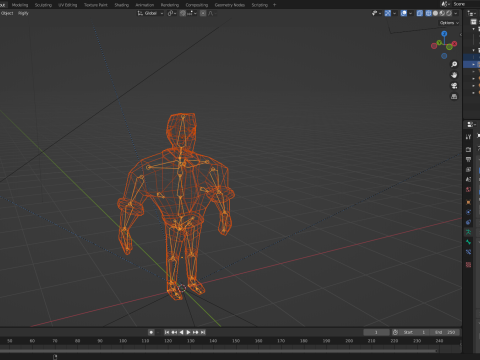Open the Output properties tab icon
The width and height of the screenshot is (480, 360).
(468, 159)
